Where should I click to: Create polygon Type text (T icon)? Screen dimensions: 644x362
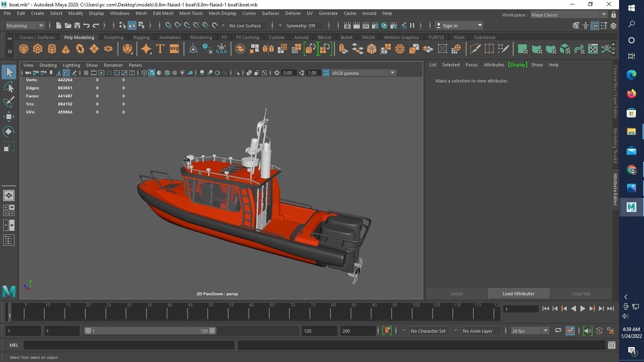coord(160,49)
